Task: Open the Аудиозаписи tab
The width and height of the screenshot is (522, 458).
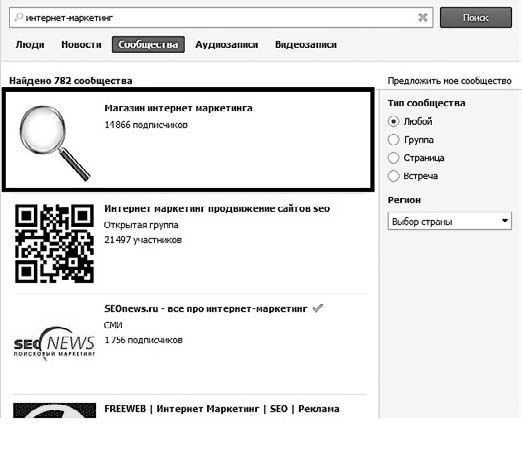Action: point(227,44)
